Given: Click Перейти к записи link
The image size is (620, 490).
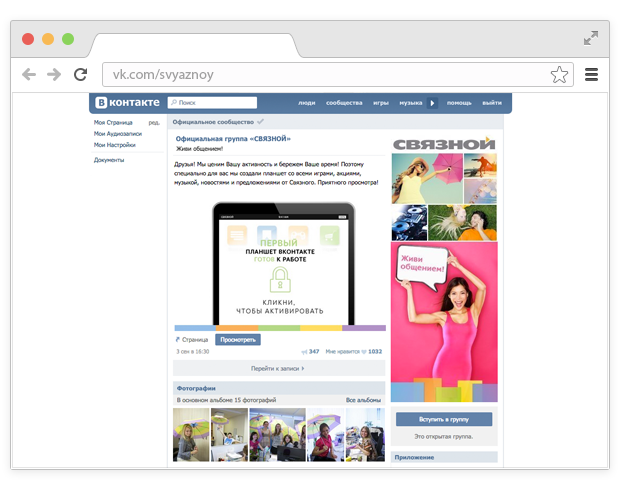Looking at the screenshot, I should [x=278, y=369].
